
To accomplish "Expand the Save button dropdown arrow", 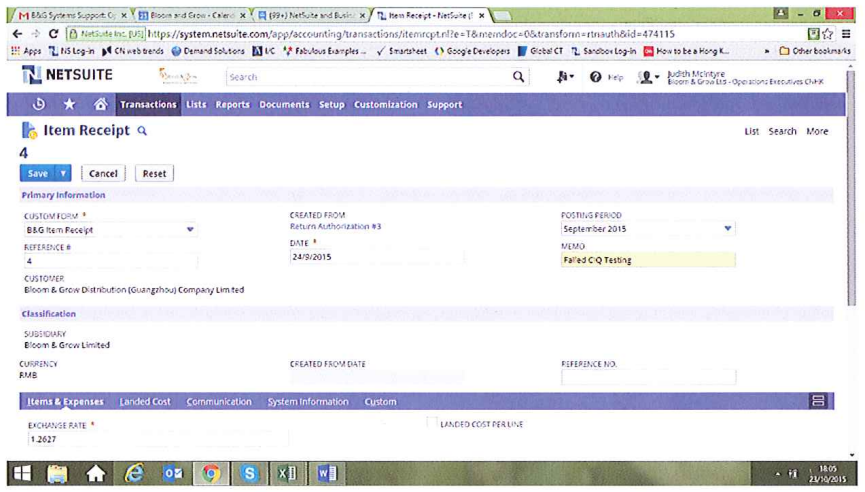I will pyautogui.click(x=63, y=173).
